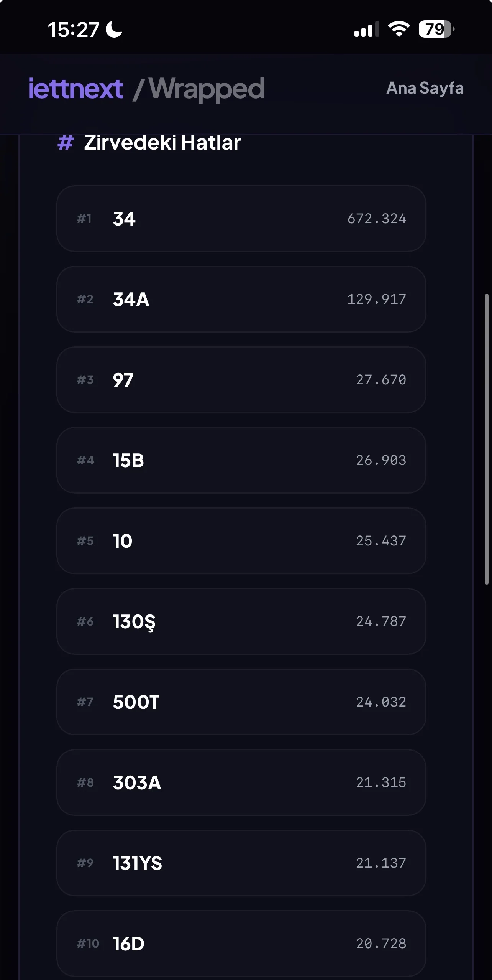Select the 16D line at #10
492x980 pixels.
pos(241,944)
